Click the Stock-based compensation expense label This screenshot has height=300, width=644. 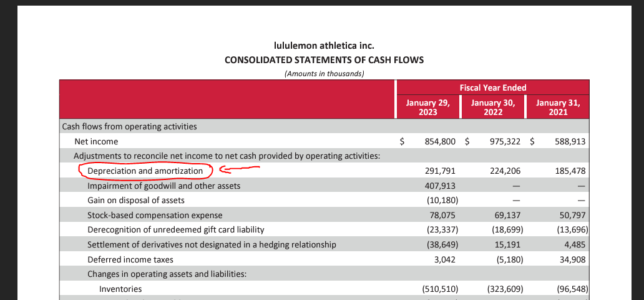tap(155, 215)
